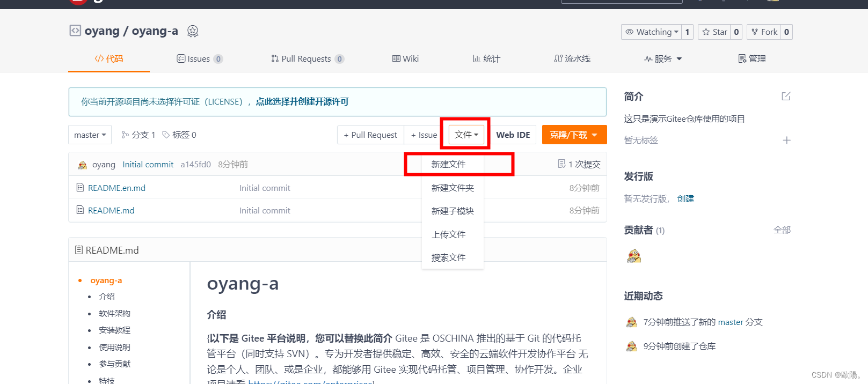
Task: Open the Wiki tab
Action: point(405,58)
